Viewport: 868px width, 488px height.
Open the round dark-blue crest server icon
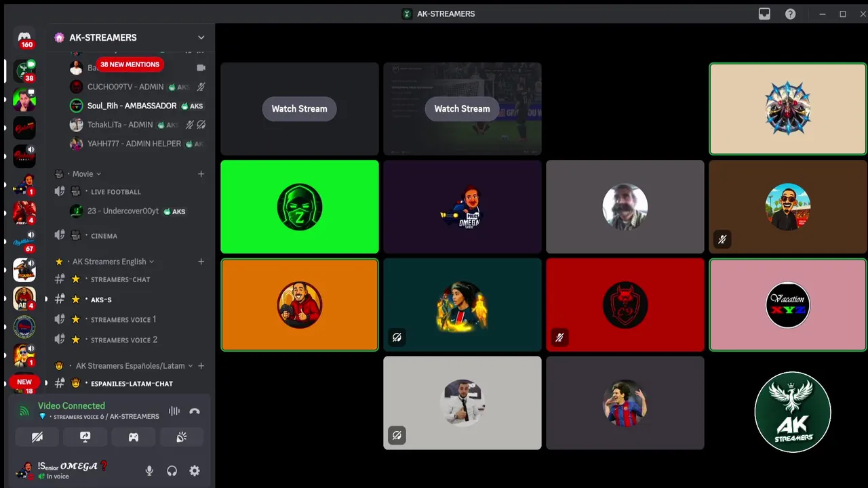pyautogui.click(x=24, y=327)
